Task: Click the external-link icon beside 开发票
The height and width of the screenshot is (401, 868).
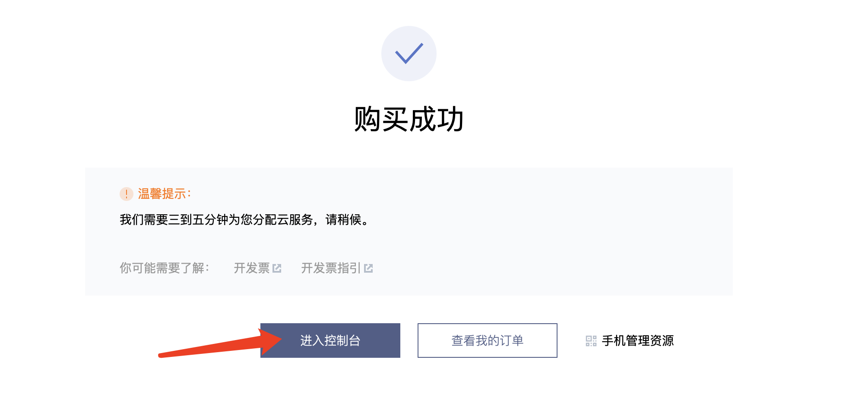Action: 277,268
